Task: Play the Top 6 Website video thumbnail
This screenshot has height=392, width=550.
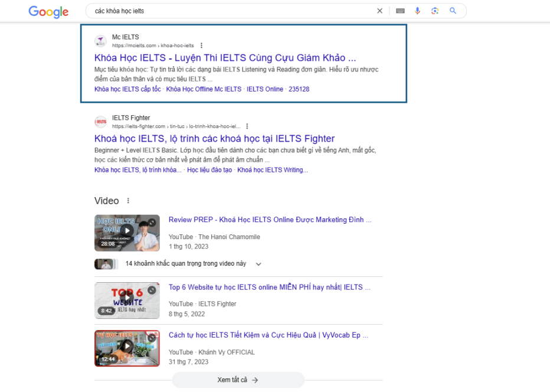Action: tap(127, 300)
